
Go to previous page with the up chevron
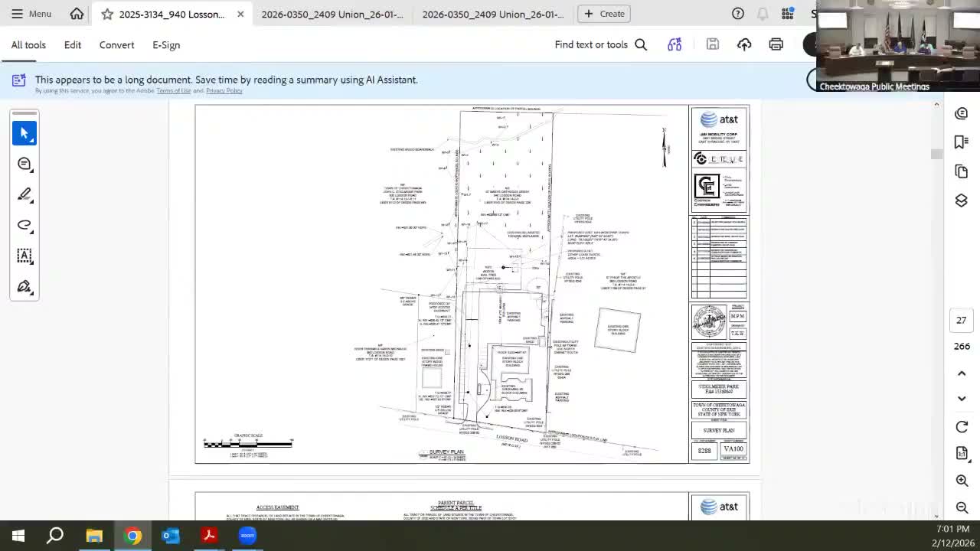pyautogui.click(x=962, y=373)
